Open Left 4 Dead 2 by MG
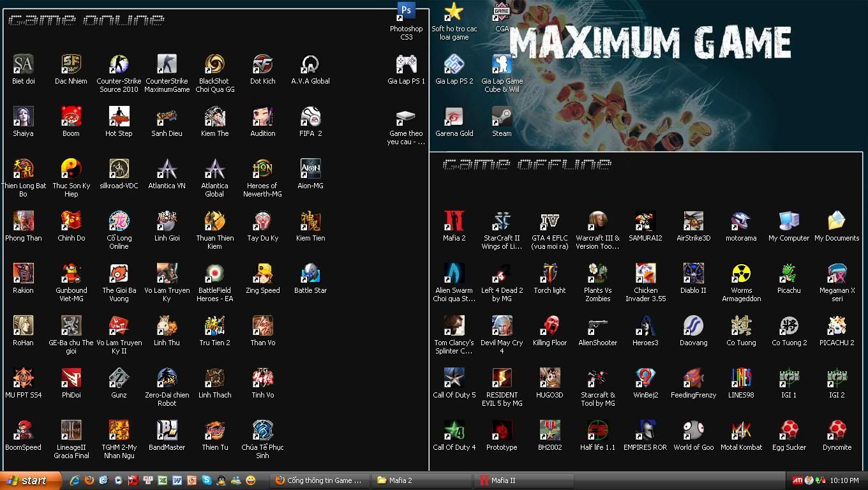This screenshot has height=490, width=868. click(502, 273)
